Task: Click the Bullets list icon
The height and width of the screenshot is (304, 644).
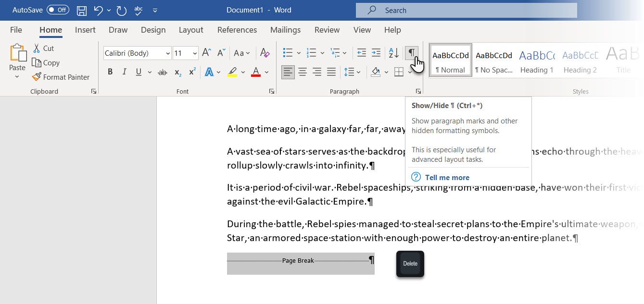Action: point(288,53)
